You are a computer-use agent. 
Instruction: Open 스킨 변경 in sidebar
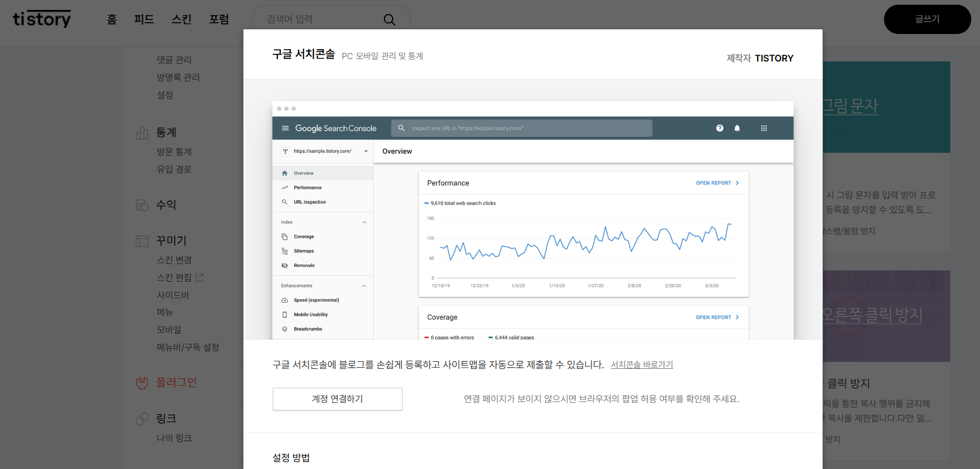pyautogui.click(x=174, y=260)
